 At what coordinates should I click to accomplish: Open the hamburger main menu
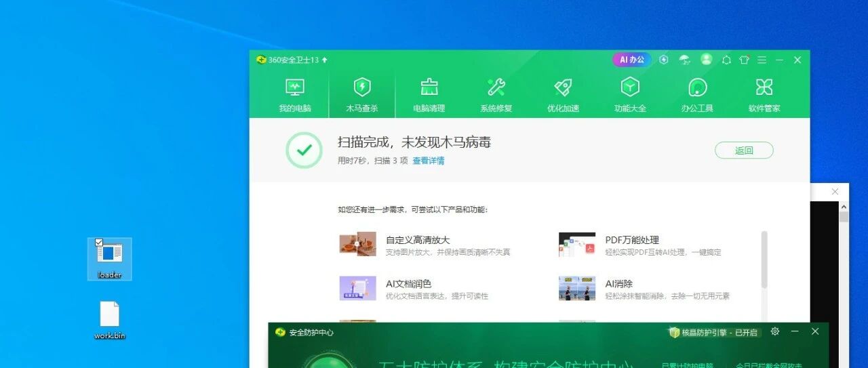coord(762,60)
